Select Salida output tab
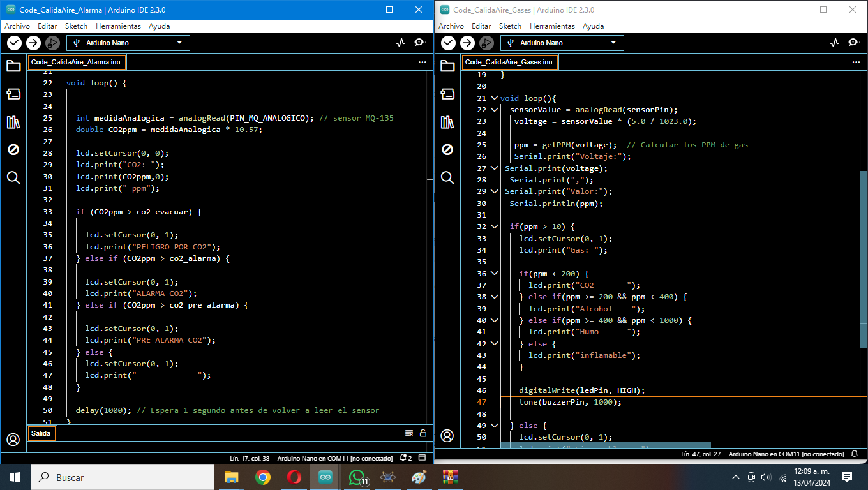 41,433
